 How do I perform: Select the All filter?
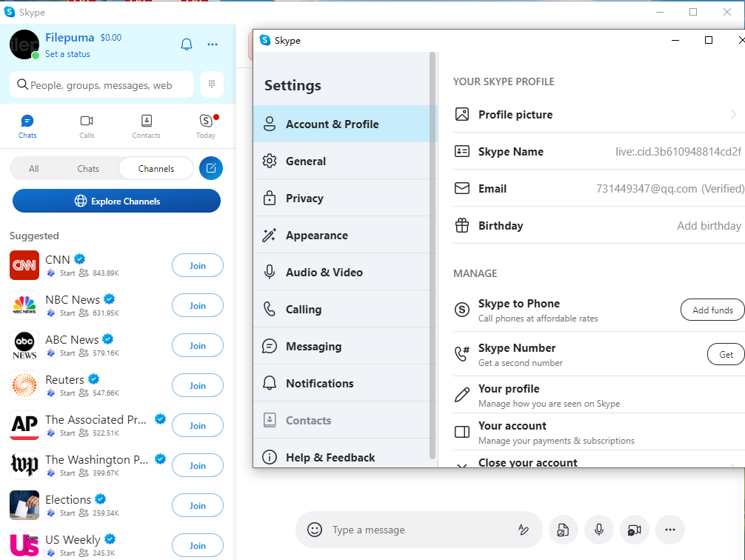tap(34, 168)
